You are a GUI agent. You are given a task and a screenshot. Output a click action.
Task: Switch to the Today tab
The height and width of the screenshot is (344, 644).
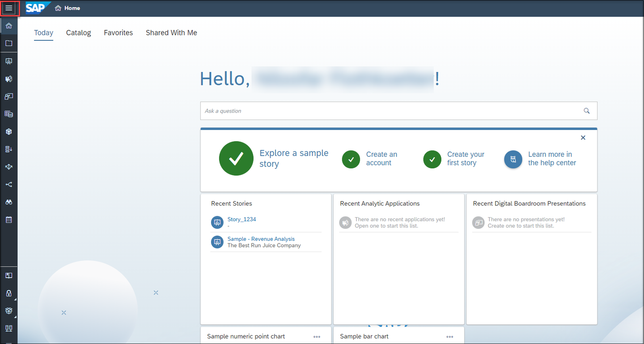44,33
